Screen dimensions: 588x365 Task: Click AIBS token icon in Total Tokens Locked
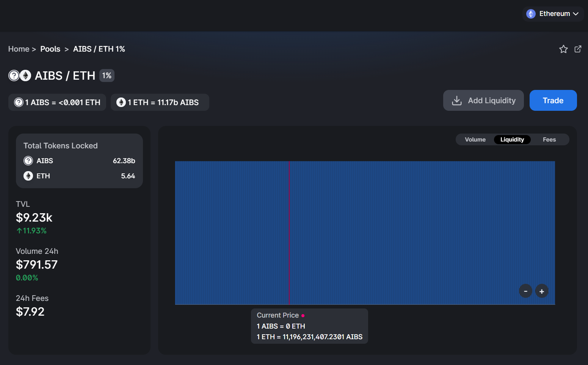coord(28,161)
